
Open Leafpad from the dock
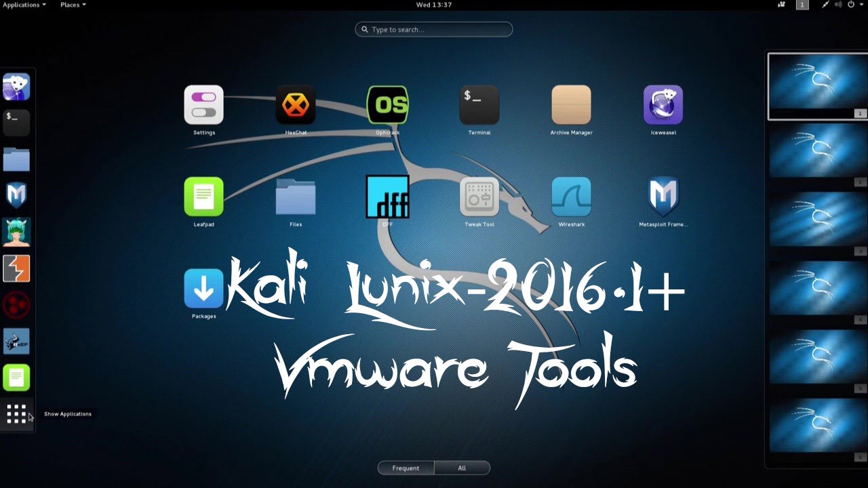(16, 378)
